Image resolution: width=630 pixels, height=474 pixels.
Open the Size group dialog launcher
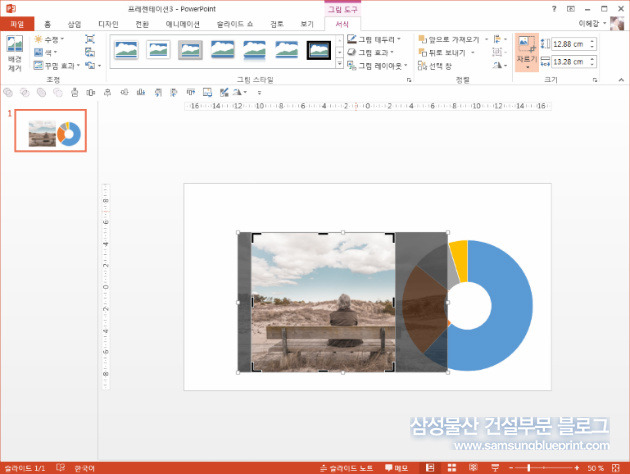click(595, 80)
